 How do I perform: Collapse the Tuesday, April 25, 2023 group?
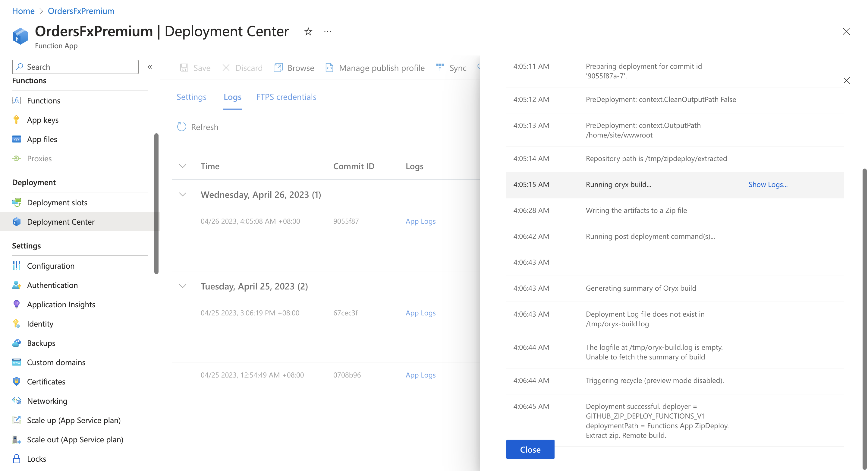[x=183, y=286]
